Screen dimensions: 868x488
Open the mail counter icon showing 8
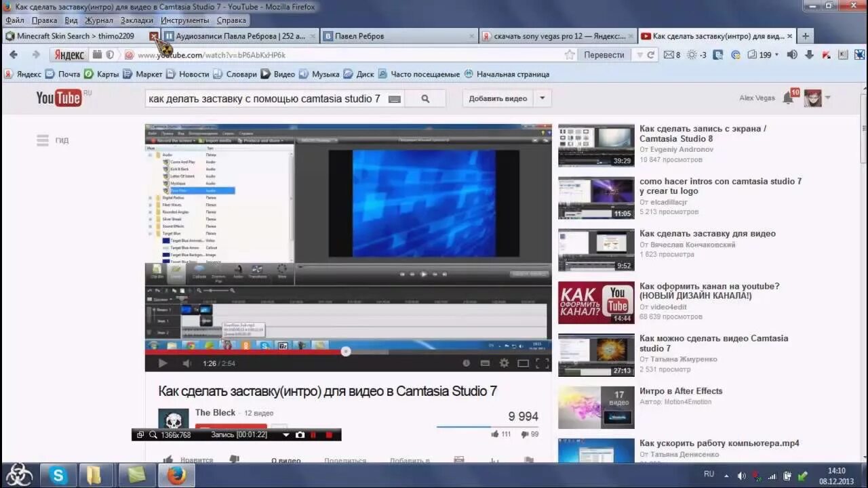coord(671,55)
